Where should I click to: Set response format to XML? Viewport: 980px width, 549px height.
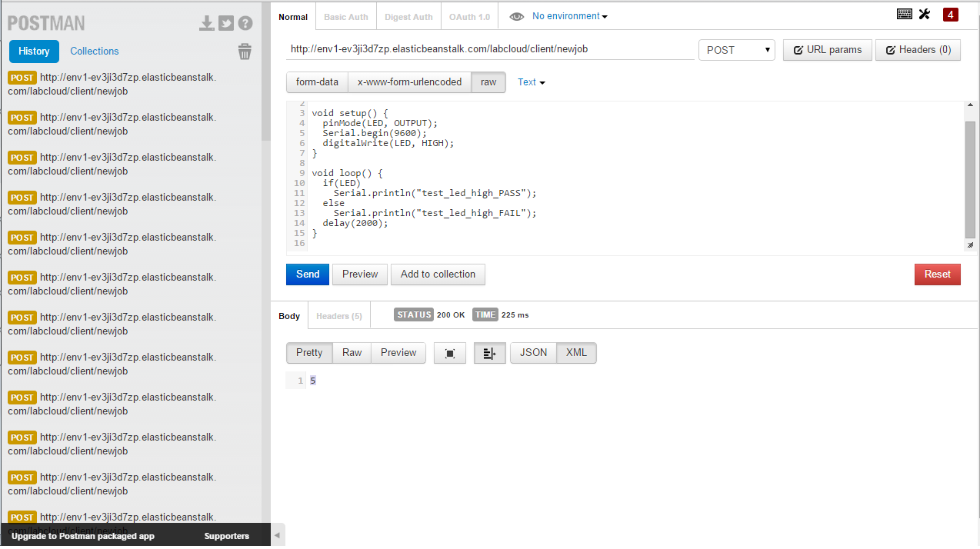pyautogui.click(x=576, y=353)
